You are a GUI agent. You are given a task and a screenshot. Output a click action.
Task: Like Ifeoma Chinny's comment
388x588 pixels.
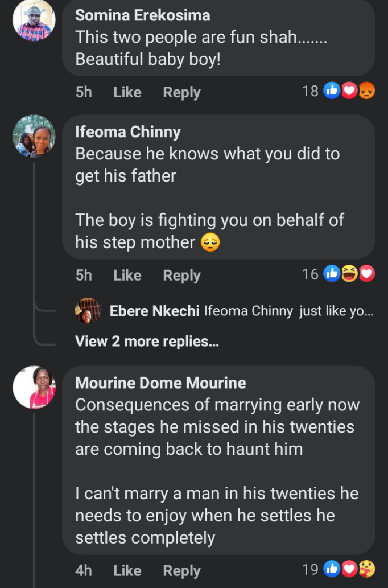pos(127,276)
